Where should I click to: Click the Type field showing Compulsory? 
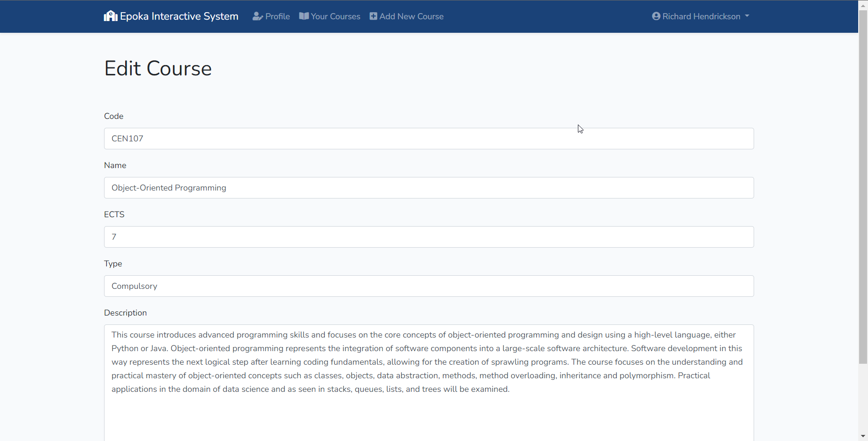tap(428, 286)
